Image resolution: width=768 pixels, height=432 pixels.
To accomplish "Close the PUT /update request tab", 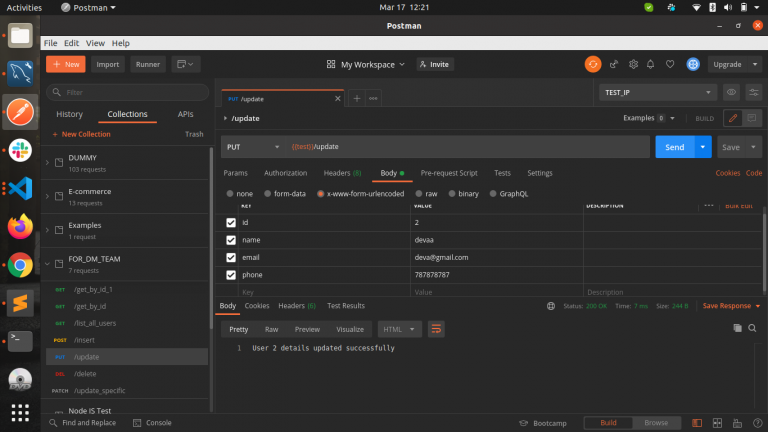I will (x=337, y=98).
